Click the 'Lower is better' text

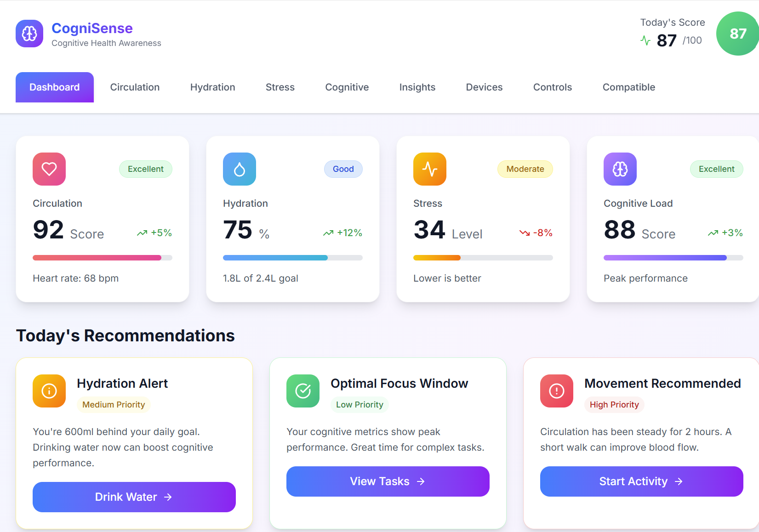tap(447, 278)
